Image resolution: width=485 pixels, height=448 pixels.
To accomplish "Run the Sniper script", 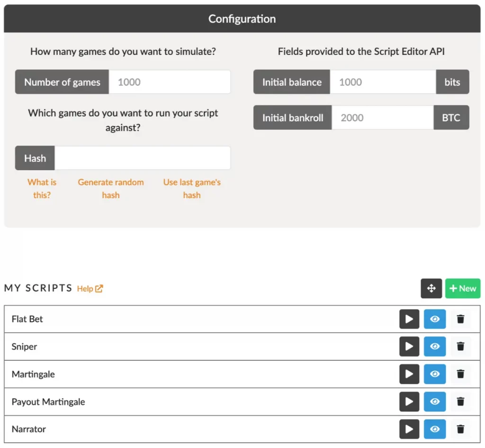I will click(409, 346).
